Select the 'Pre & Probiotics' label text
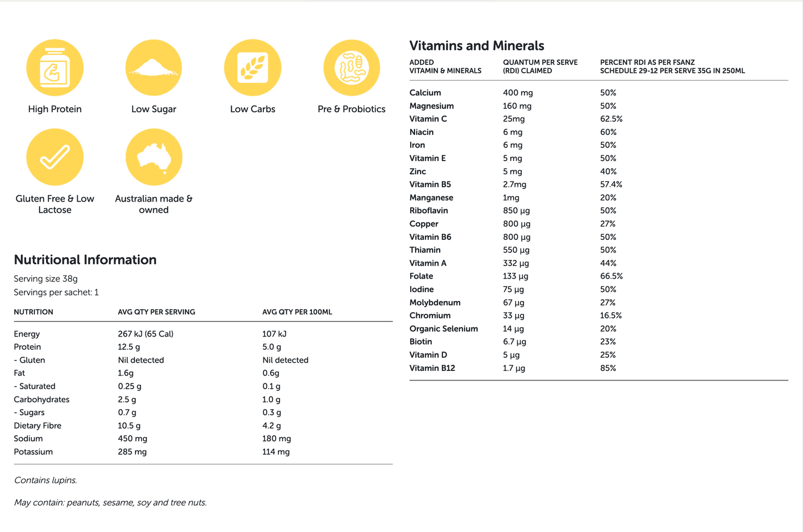Screen dimensions: 803x532 point(351,109)
